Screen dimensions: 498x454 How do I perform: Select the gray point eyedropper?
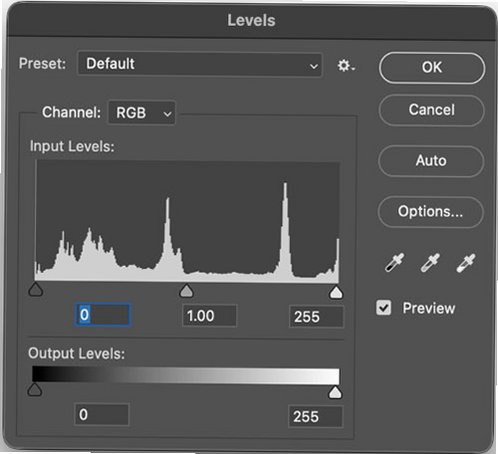coord(430,263)
